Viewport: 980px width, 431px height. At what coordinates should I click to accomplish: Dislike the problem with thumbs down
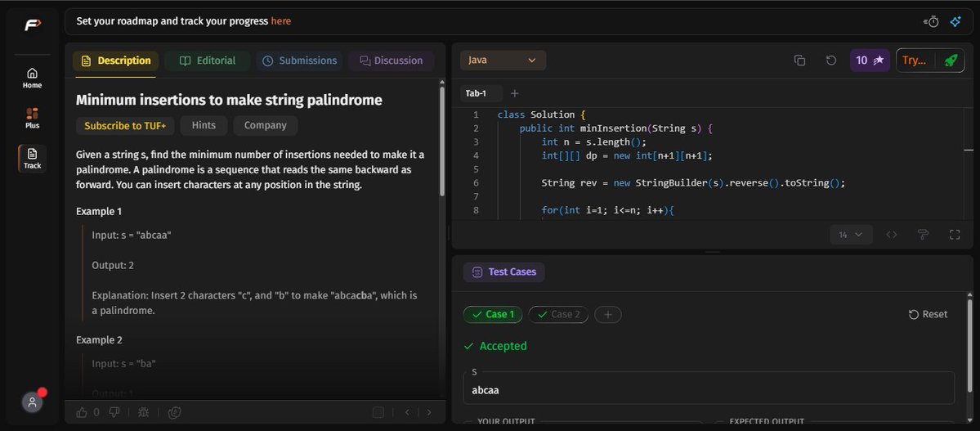(x=114, y=412)
